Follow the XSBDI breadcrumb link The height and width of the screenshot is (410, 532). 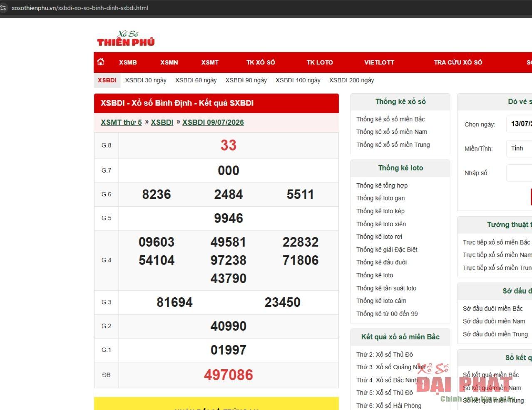(162, 122)
